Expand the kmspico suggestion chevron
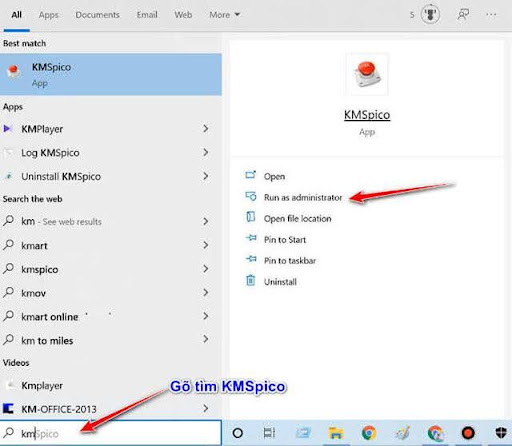Viewport: 512px width, 446px height. tap(206, 269)
